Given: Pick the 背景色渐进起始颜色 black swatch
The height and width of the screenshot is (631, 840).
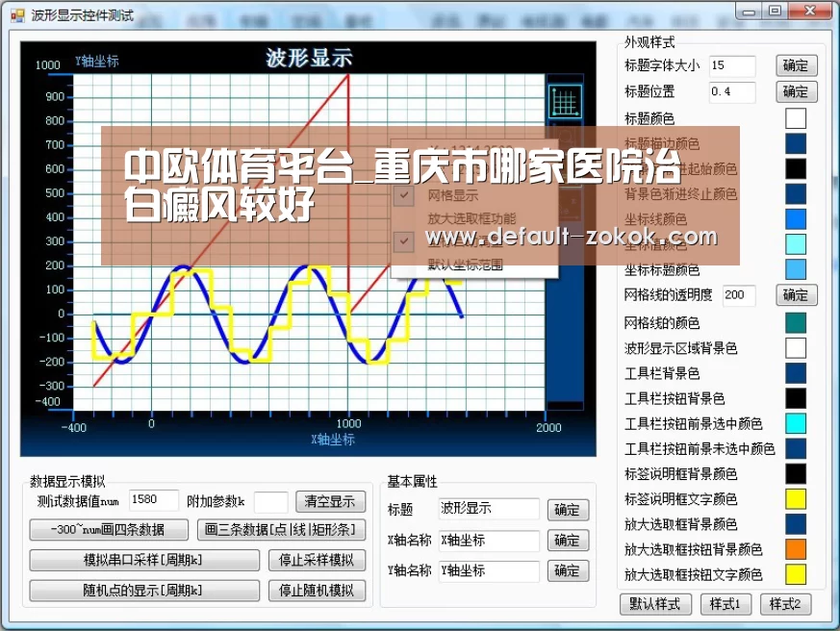Looking at the screenshot, I should (796, 168).
